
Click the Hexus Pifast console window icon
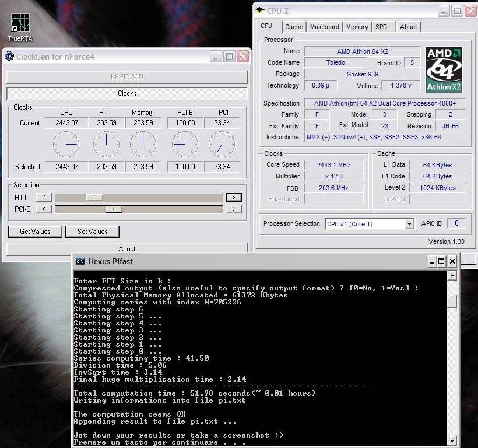point(80,262)
